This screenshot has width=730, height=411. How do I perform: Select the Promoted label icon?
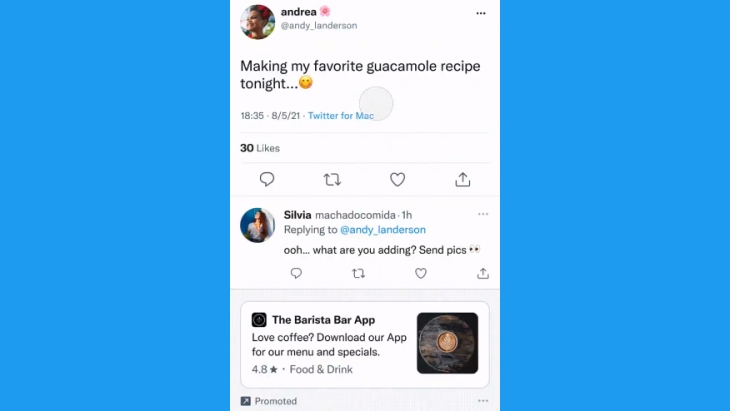[x=245, y=401]
